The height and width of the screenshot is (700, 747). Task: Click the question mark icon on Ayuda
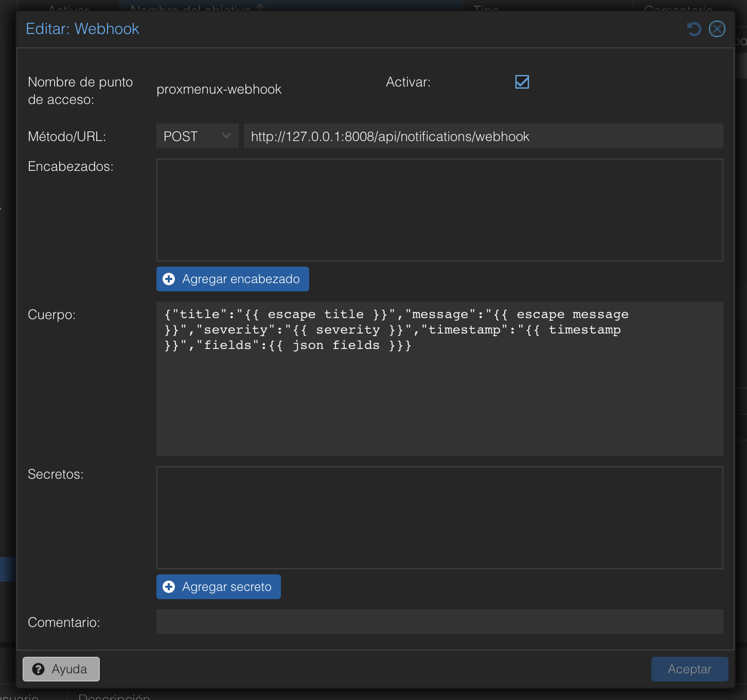(38, 669)
